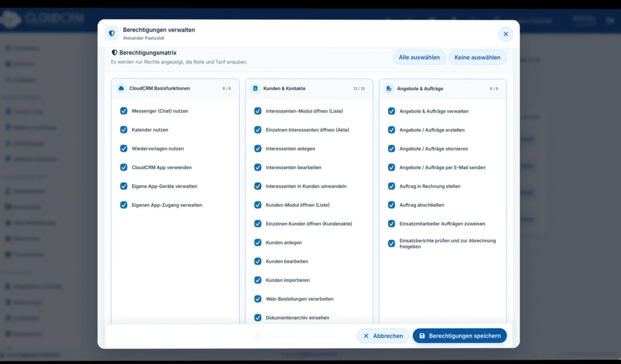Disable Interessenten in Kunden umwandeln
The width and height of the screenshot is (621, 364).
(x=258, y=186)
